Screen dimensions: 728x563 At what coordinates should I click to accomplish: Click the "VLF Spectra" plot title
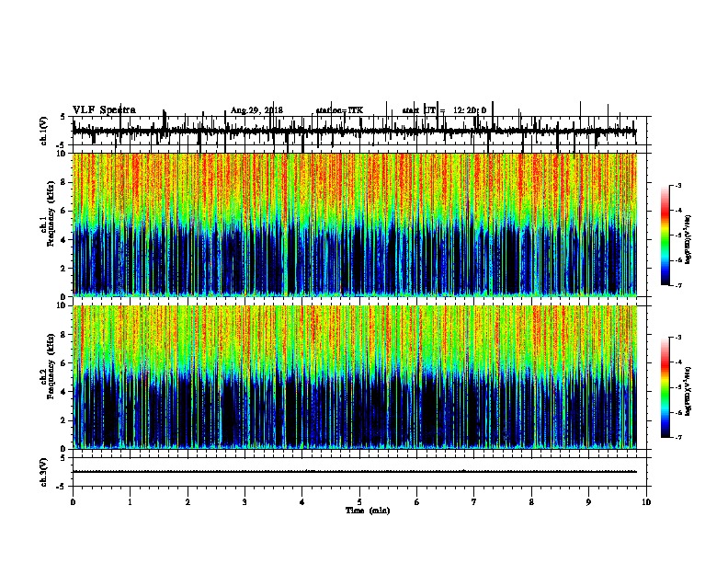(x=104, y=110)
